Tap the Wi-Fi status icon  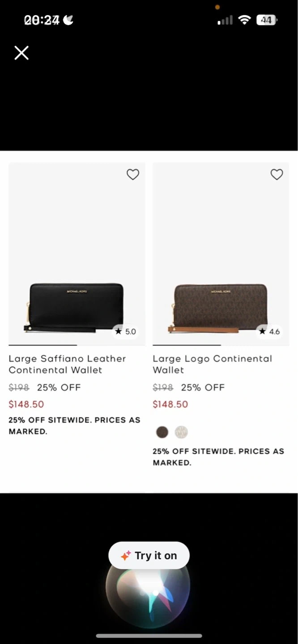tap(244, 20)
